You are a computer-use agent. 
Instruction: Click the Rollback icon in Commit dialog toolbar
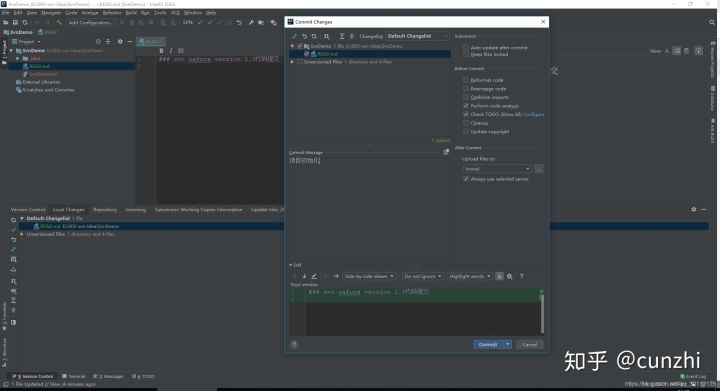pyautogui.click(x=304, y=36)
